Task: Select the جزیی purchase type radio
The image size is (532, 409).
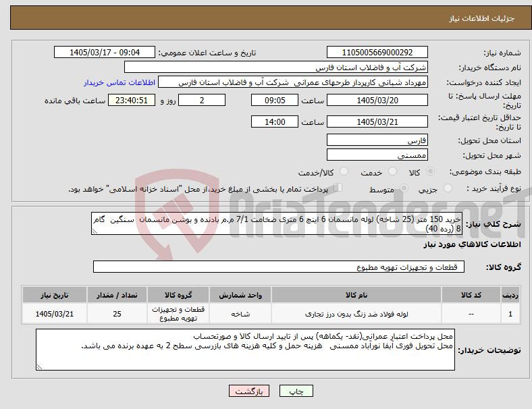Action: [448, 188]
